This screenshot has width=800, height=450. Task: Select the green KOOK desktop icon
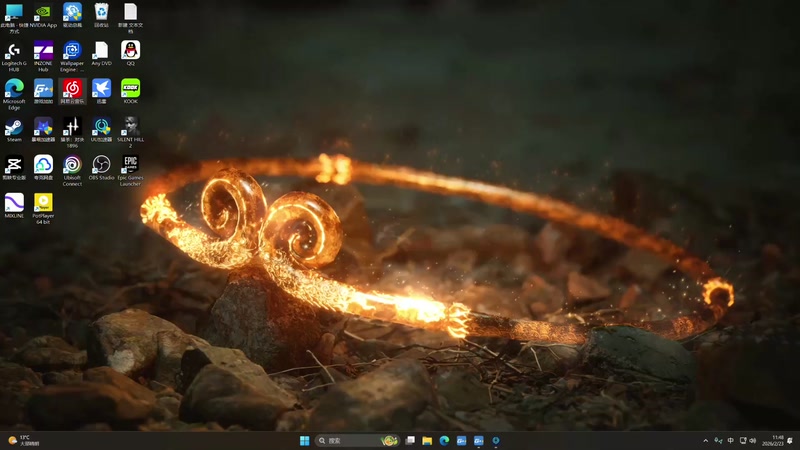131,92
